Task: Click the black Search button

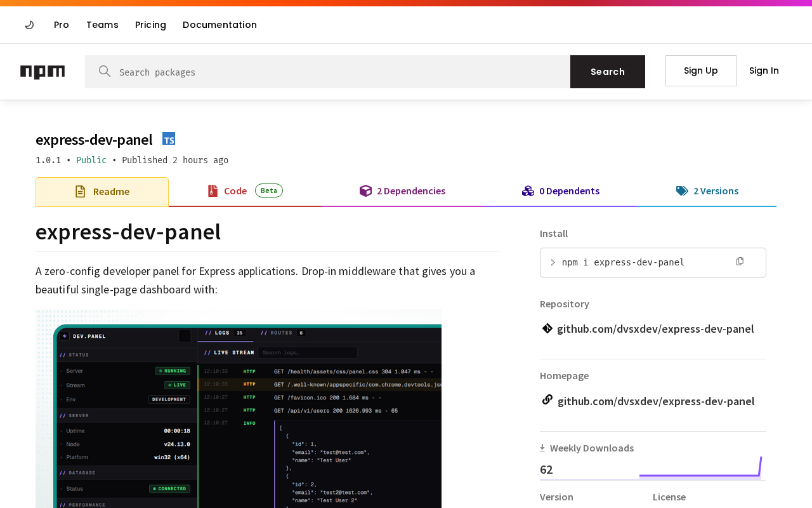Action: (608, 72)
